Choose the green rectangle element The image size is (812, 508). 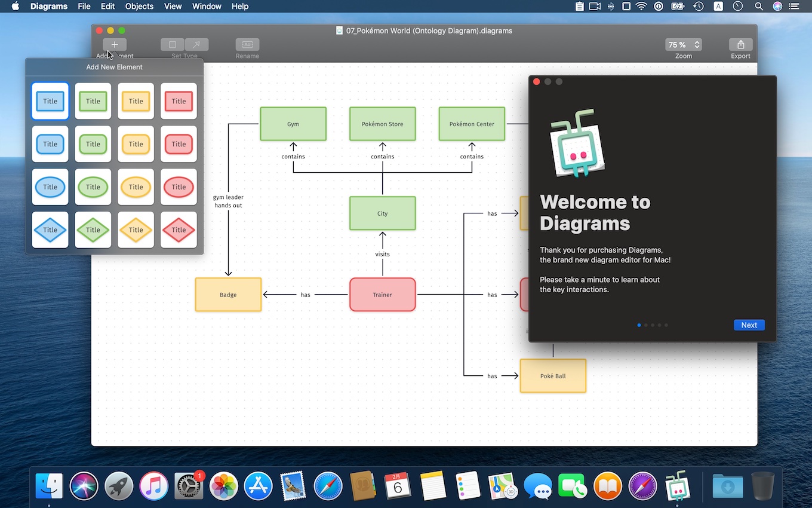point(93,101)
